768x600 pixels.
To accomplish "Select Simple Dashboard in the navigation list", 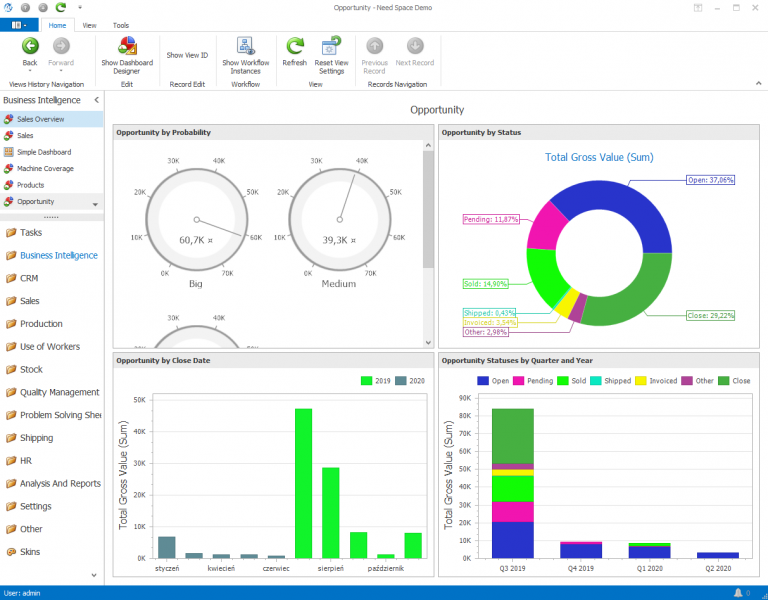I will (43, 152).
